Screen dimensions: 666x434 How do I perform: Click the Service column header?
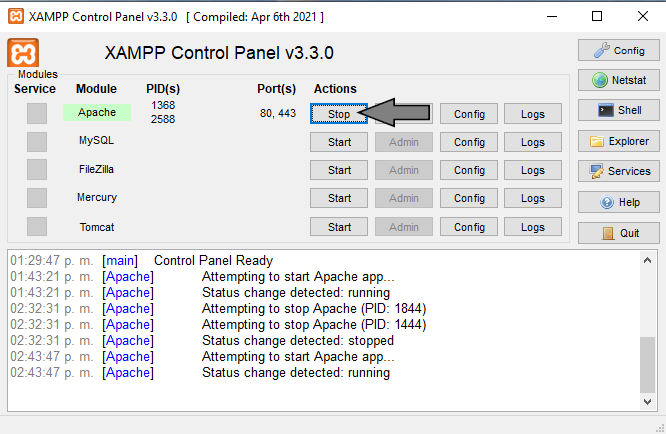[x=35, y=88]
